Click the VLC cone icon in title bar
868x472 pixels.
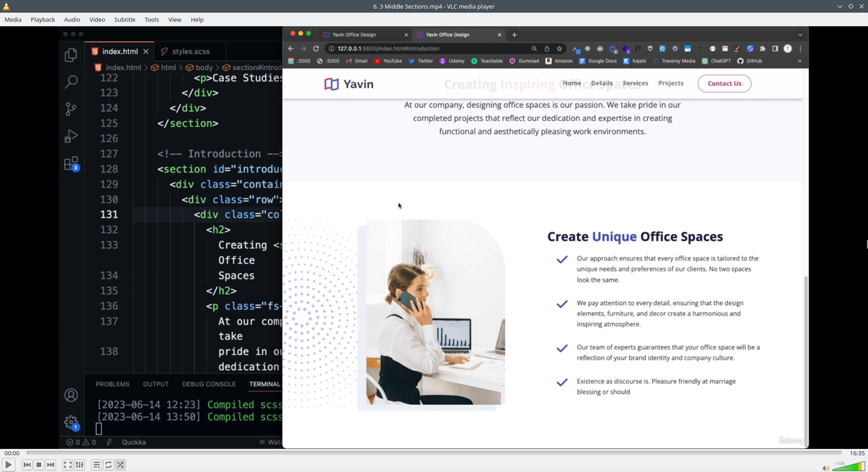[x=6, y=6]
